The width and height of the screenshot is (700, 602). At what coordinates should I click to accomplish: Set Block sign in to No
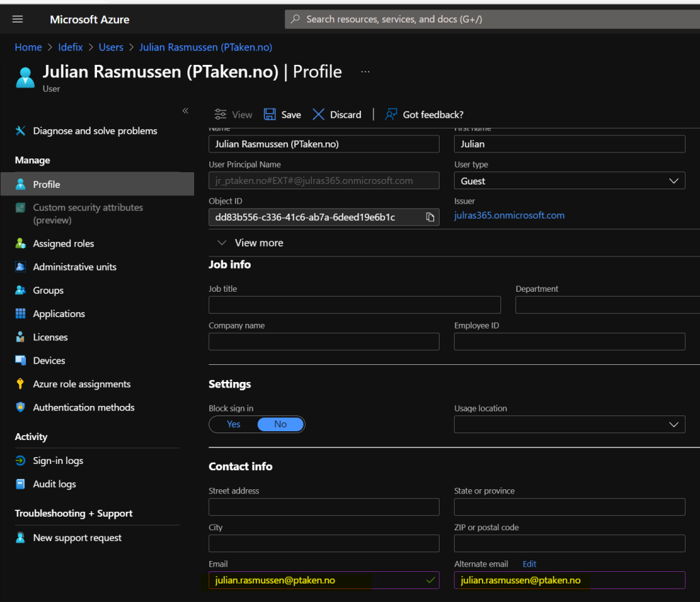pos(280,424)
